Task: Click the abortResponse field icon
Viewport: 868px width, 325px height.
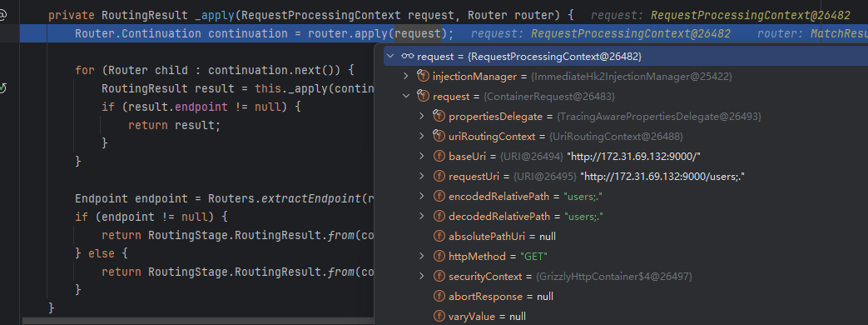Action: [x=439, y=296]
